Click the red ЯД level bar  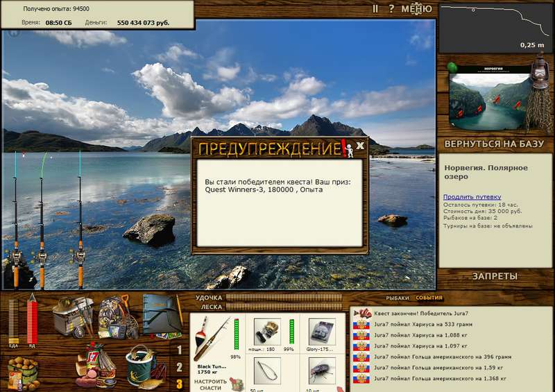tap(32, 321)
